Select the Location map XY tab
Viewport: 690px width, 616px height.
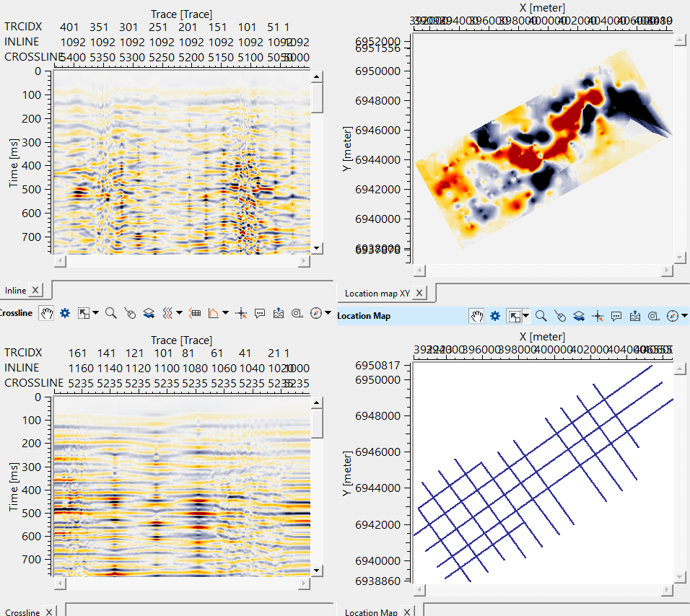[x=377, y=294]
